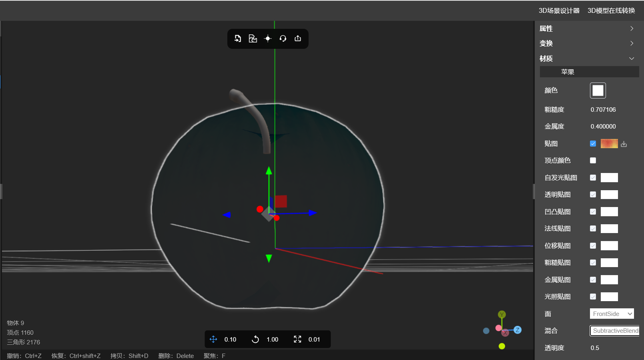Click the dark blue negative-Z gizmo ball
Screen dimensions: 644x360
click(486, 331)
